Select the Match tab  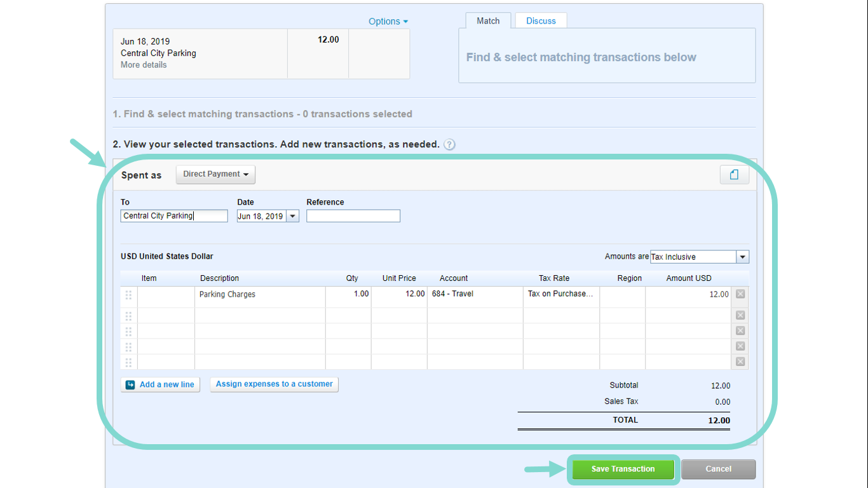[x=488, y=21]
